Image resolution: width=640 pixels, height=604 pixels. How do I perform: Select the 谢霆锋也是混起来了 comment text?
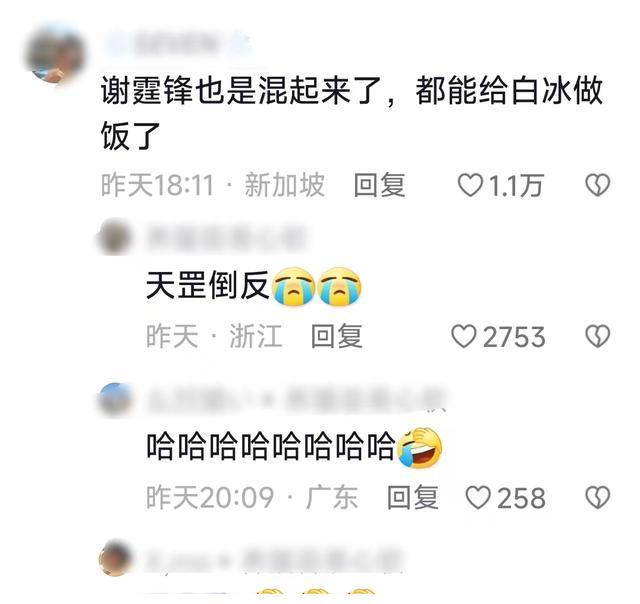(352, 113)
